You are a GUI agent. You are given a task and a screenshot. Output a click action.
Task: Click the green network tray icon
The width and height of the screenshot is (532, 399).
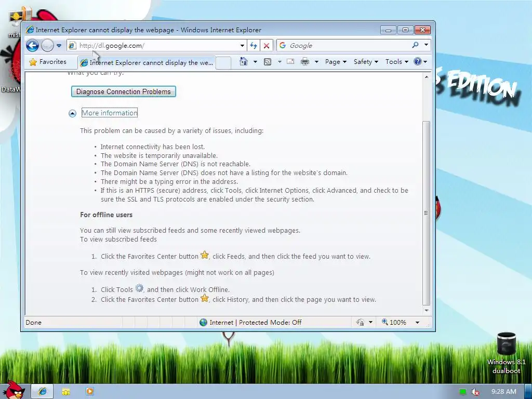tap(462, 392)
